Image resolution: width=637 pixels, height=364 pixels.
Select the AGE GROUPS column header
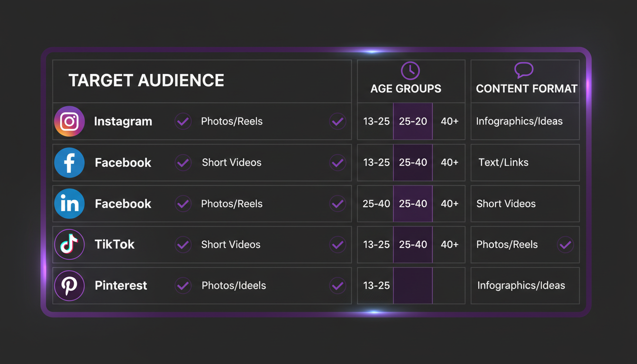point(406,89)
